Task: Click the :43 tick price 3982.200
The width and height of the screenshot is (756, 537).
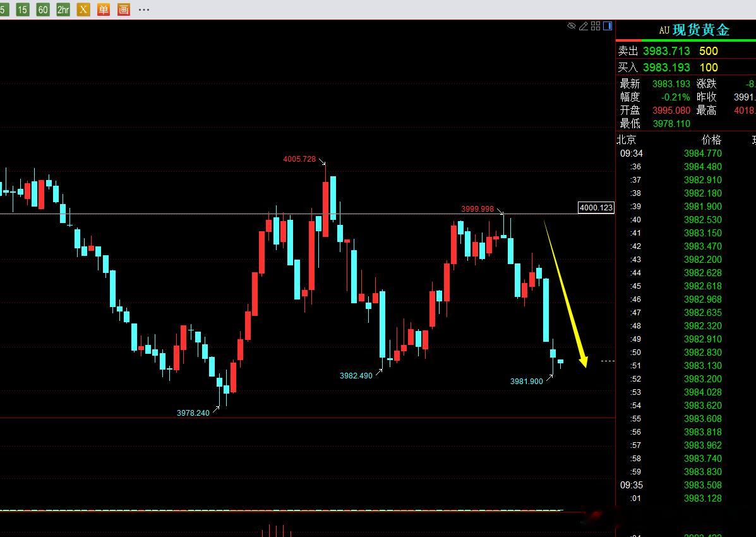Action: coord(702,260)
